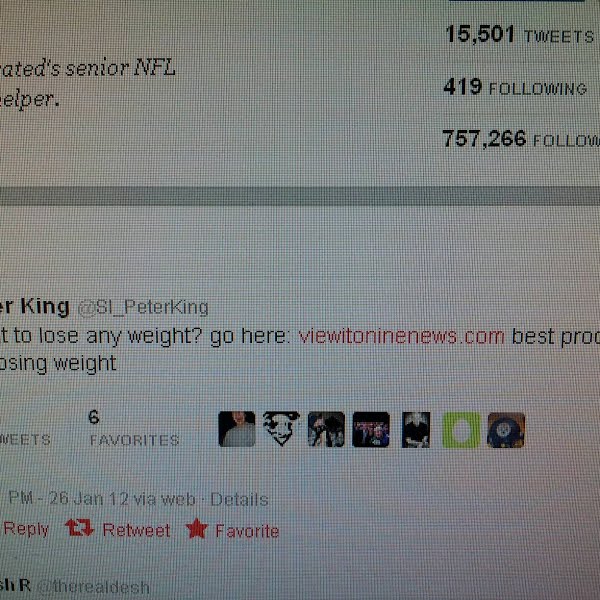Open the avatar of person in black
Screen dimensions: 600x600
click(x=416, y=430)
